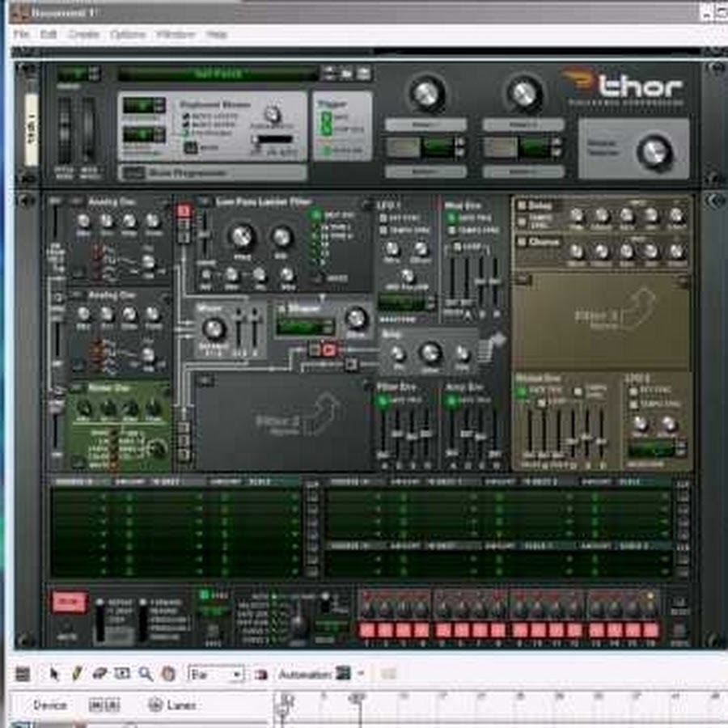The width and height of the screenshot is (728, 728).
Task: Open the Create menu
Action: click(83, 35)
